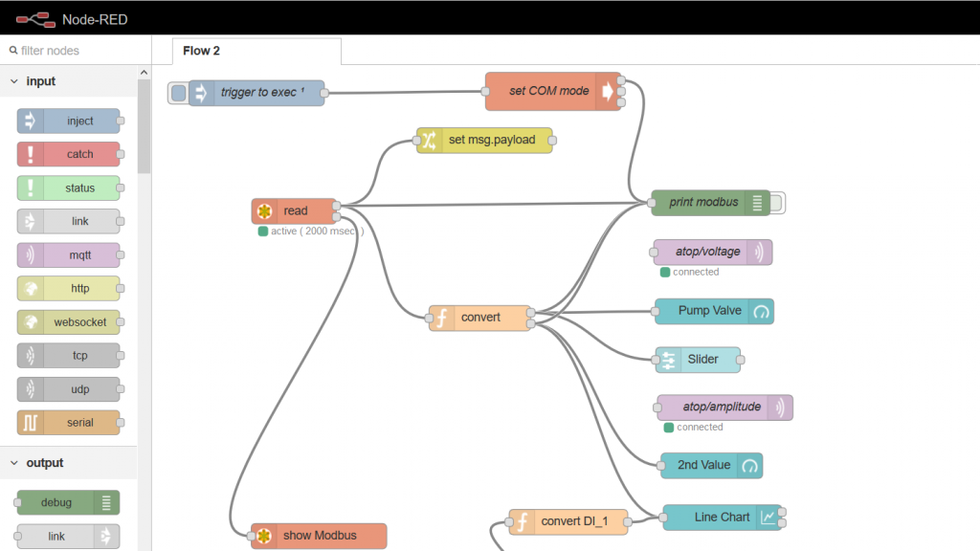Click the Node-RED logo icon
Image resolution: width=980 pixels, height=551 pixels.
(35, 20)
